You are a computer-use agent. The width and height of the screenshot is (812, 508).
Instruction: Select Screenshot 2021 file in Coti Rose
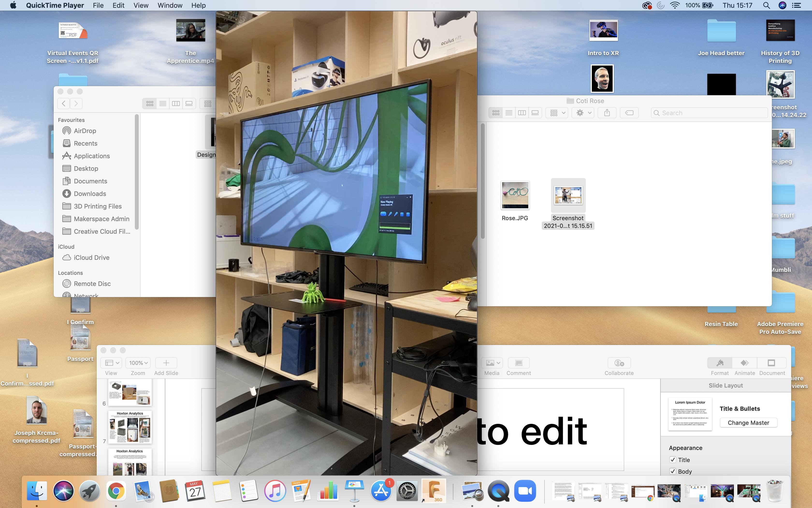click(568, 195)
